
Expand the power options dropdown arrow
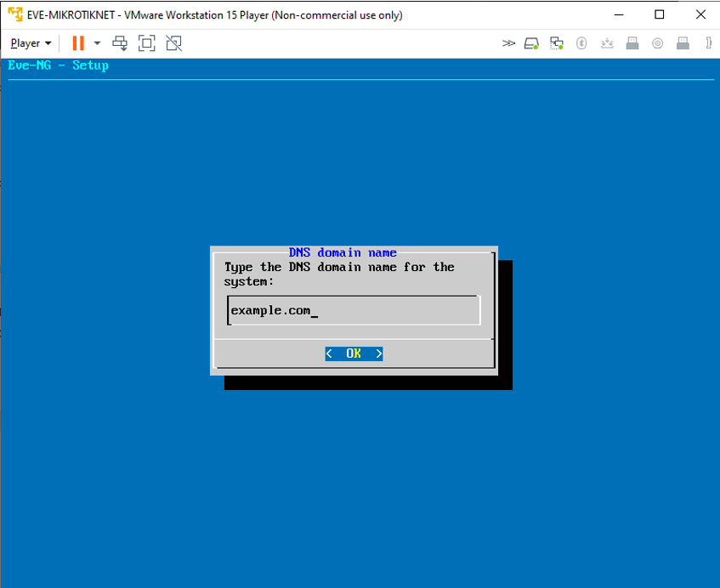(97, 43)
